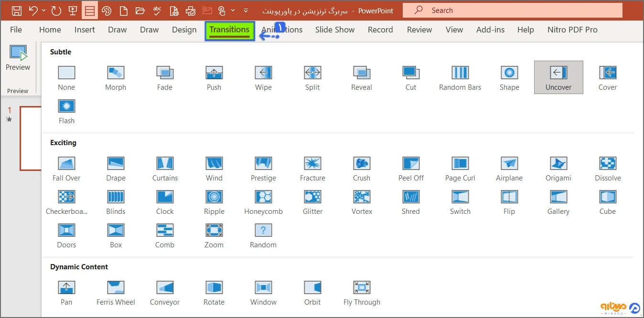Choose the Flash transition
644x318 pixels.
coord(66,111)
